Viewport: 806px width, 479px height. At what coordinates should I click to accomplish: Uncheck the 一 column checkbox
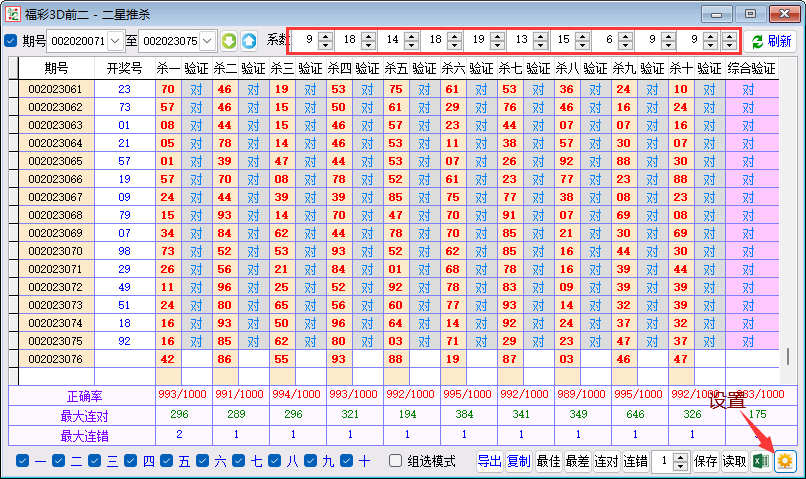[x=23, y=461]
